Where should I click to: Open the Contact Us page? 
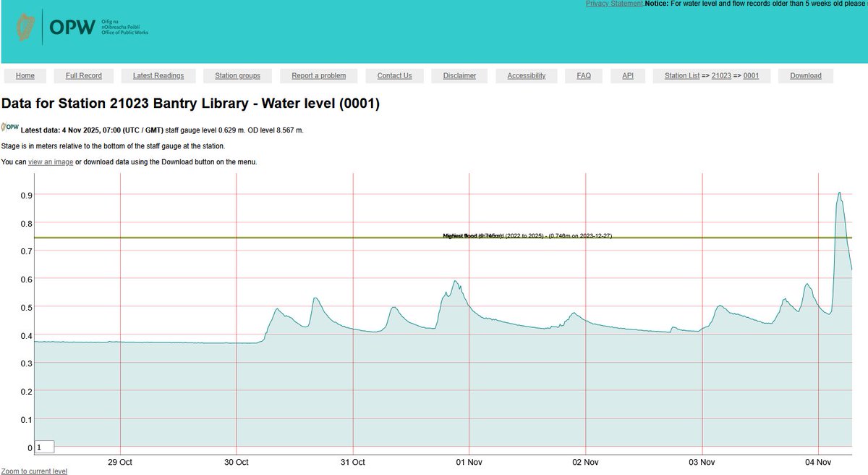395,75
